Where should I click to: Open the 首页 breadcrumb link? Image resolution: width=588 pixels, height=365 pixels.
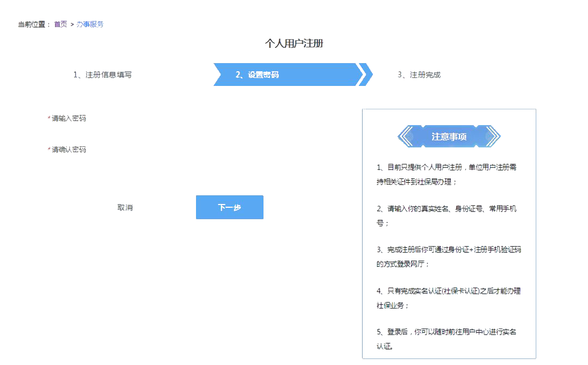[60, 24]
